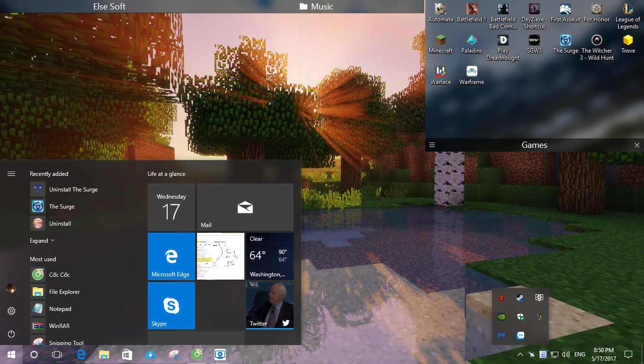Open the Skype tile
644x364 pixels.
pyautogui.click(x=171, y=306)
